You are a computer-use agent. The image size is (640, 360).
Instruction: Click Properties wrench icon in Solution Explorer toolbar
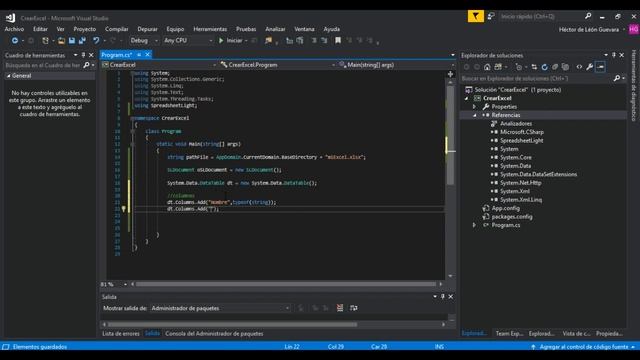click(x=589, y=67)
